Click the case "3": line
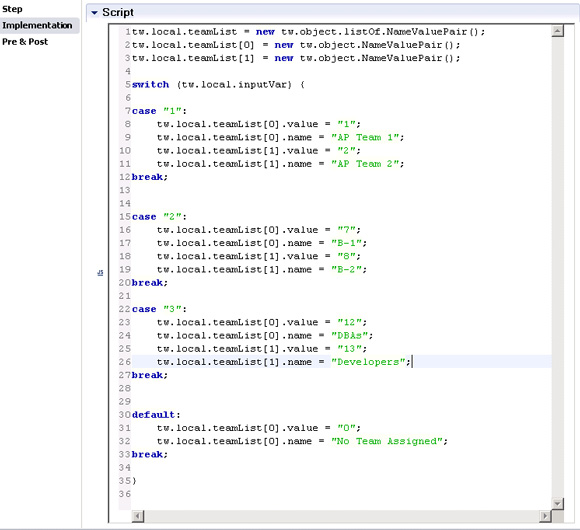The image size is (580, 530). pos(159,309)
